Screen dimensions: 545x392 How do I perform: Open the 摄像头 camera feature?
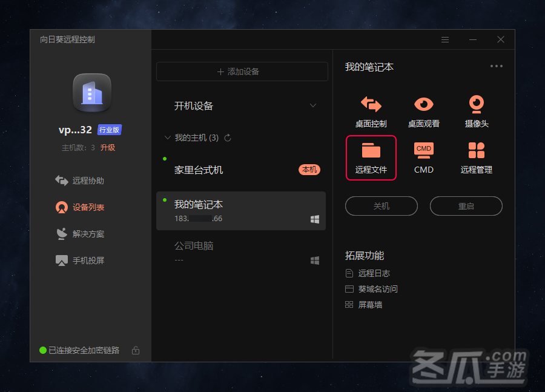click(x=477, y=112)
